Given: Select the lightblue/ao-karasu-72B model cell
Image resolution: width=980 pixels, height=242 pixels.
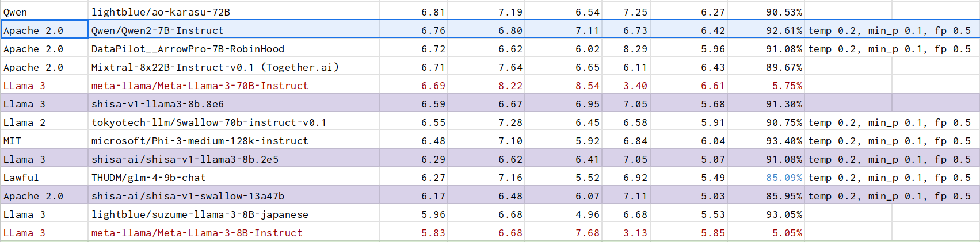Looking at the screenshot, I should click(x=161, y=12).
